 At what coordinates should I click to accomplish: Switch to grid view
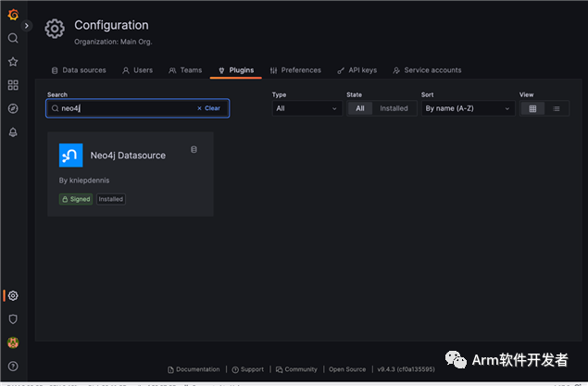point(532,108)
